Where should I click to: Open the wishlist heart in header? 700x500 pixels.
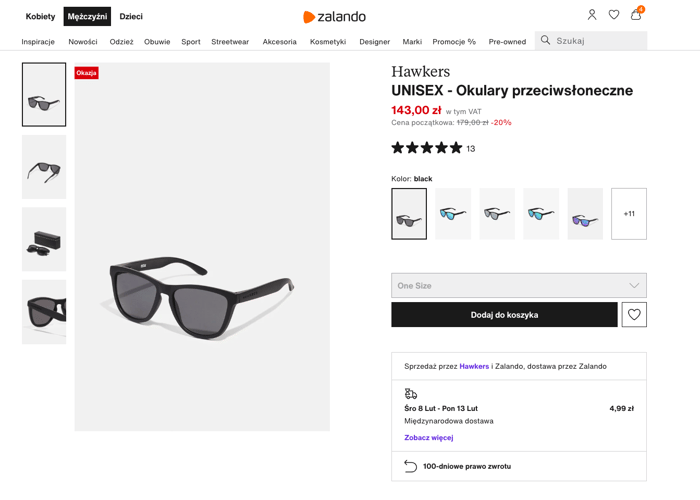tap(614, 15)
